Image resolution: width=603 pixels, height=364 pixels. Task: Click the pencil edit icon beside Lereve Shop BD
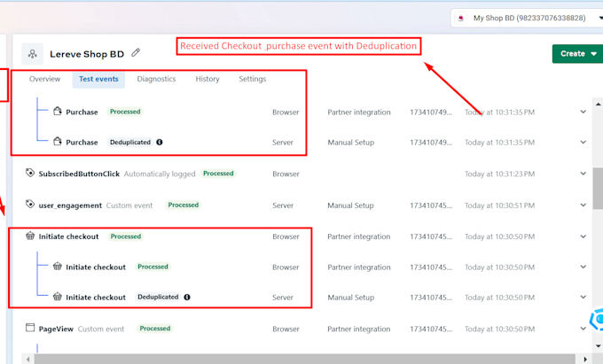(136, 52)
